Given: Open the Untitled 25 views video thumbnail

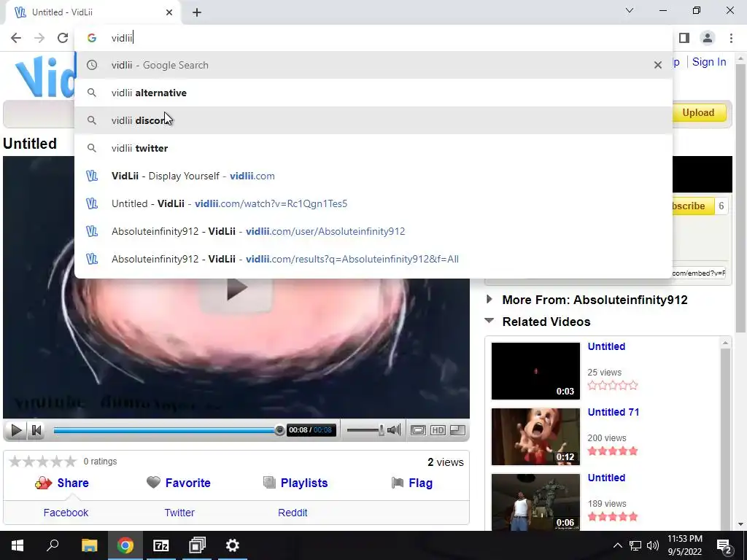Looking at the screenshot, I should (x=535, y=371).
